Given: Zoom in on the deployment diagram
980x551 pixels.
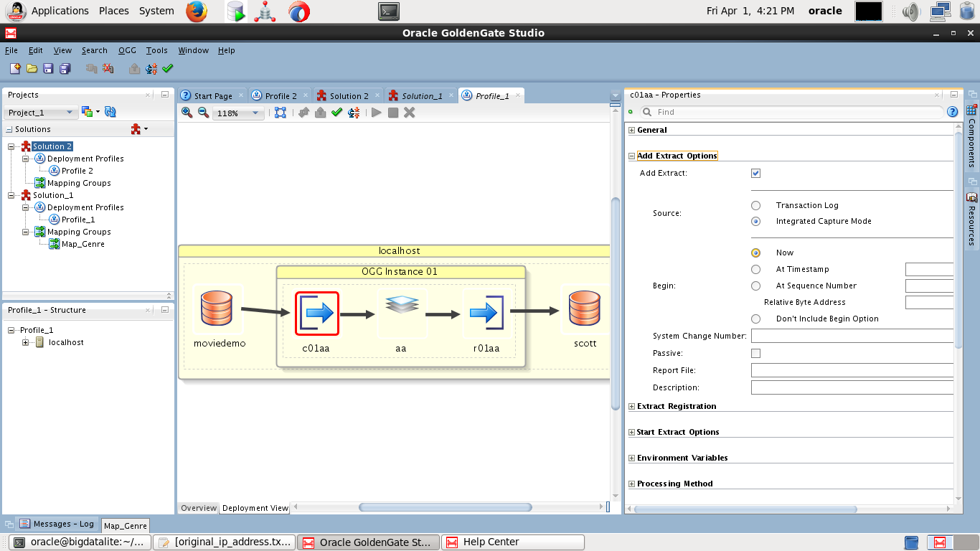Looking at the screenshot, I should 187,113.
